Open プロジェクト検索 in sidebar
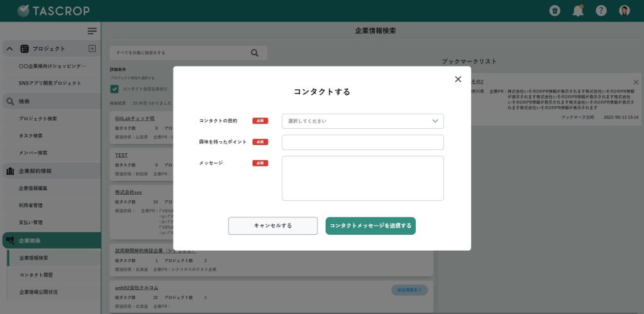The width and height of the screenshot is (644, 314). point(38,119)
